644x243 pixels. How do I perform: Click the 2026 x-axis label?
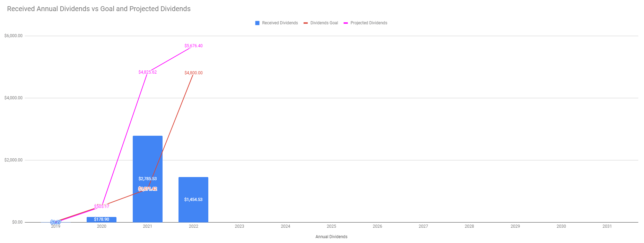coord(377,226)
